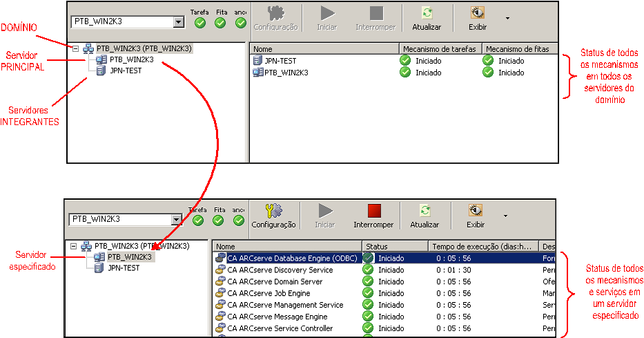Click Fita status icon in lower window
The width and height of the screenshot is (644, 338).
coord(219,220)
